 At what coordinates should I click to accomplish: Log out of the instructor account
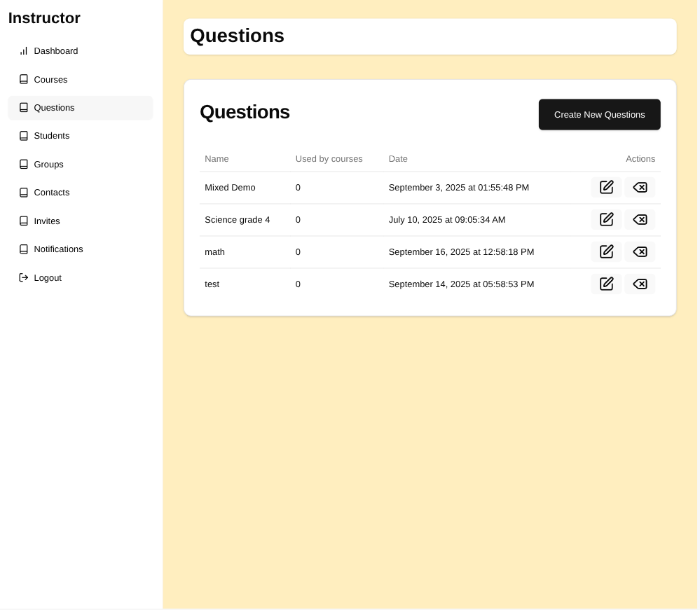pos(81,278)
